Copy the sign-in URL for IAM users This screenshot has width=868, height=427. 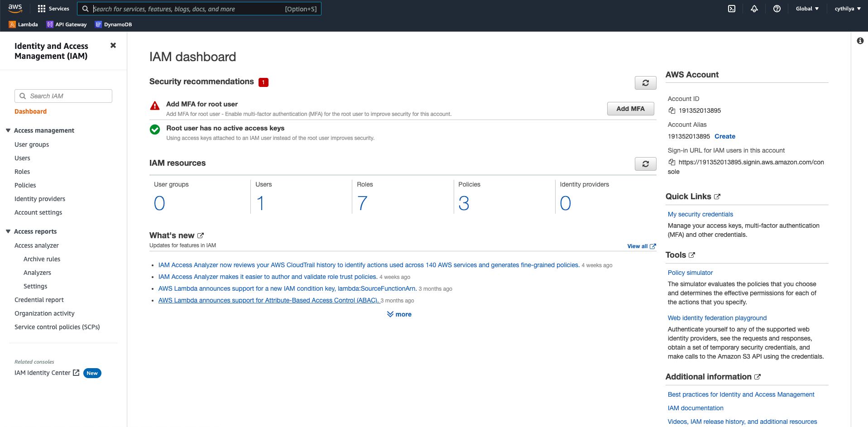[x=672, y=162]
